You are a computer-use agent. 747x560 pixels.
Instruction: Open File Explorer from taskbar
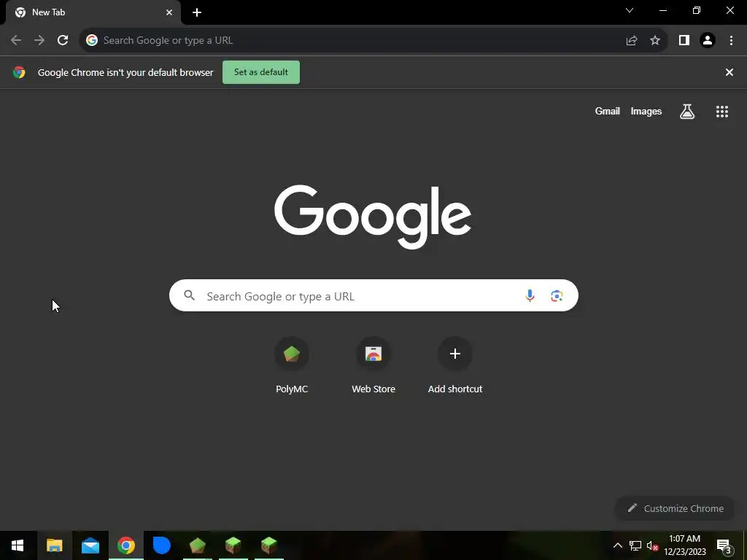(54, 545)
